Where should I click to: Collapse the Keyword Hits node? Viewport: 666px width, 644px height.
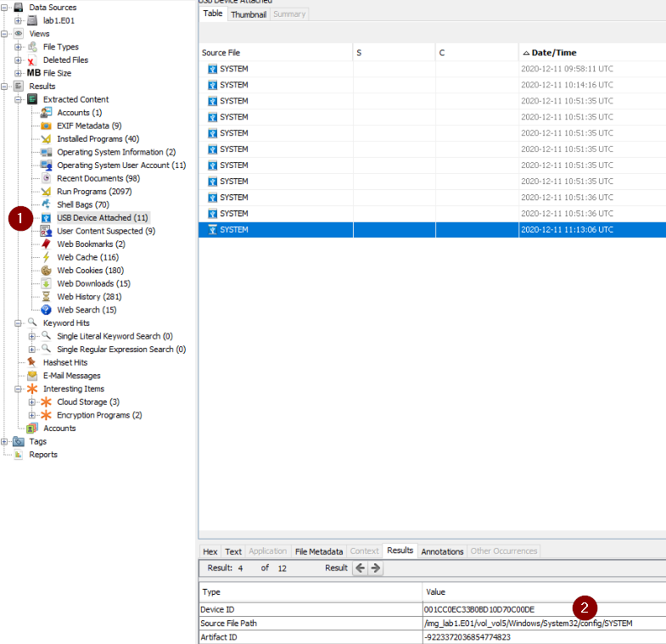click(x=19, y=323)
